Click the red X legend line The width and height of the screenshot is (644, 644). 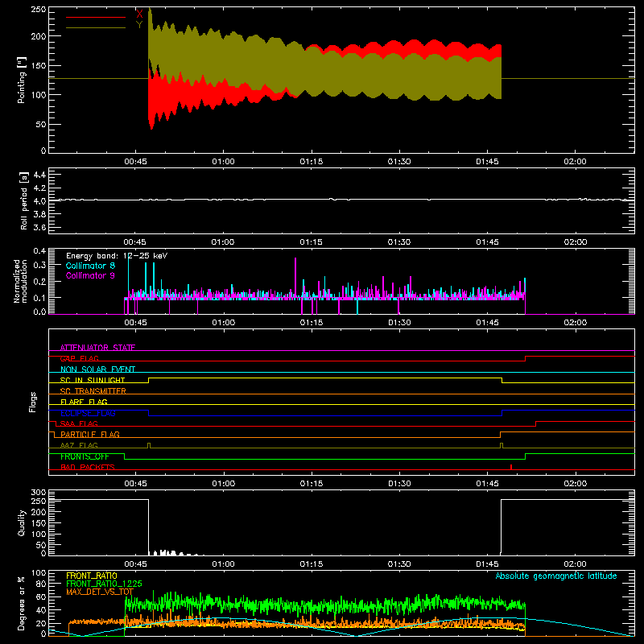[x=96, y=17]
